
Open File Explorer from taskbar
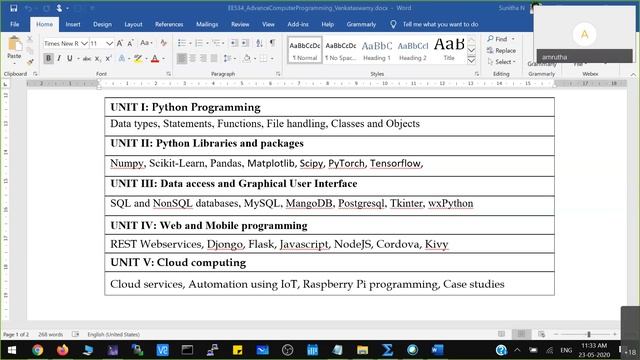click(x=362, y=350)
